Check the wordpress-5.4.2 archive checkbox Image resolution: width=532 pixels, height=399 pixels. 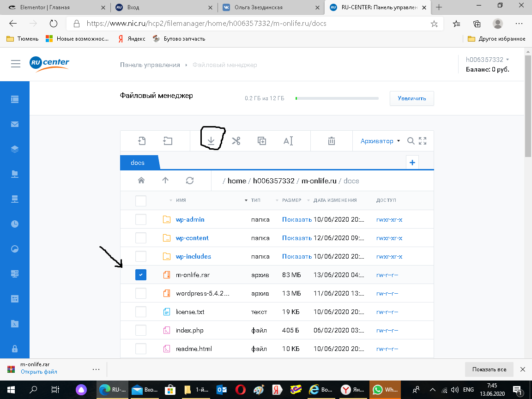[141, 293]
